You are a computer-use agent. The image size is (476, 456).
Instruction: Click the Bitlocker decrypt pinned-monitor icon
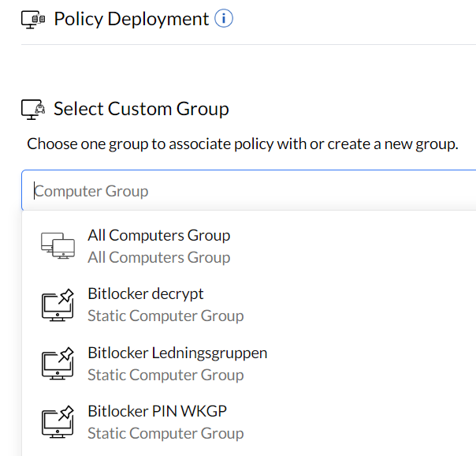(x=58, y=305)
